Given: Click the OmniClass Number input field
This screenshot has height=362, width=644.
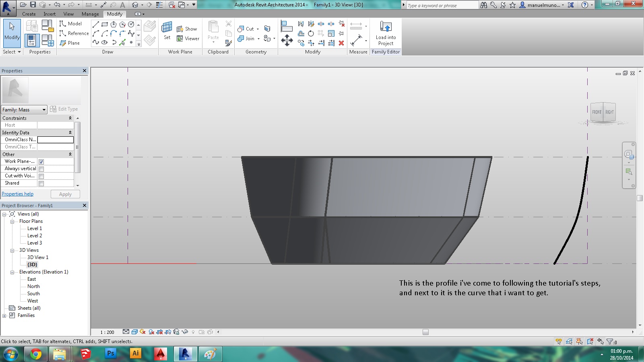Looking at the screenshot, I should [x=56, y=140].
